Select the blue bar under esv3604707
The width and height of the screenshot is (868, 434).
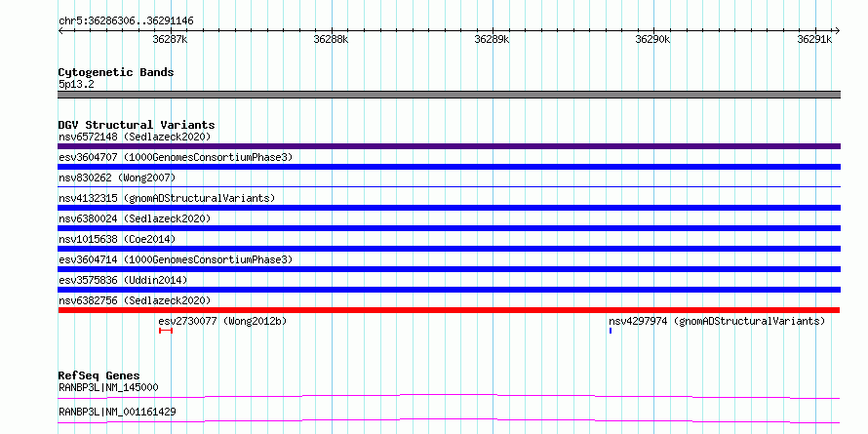click(449, 167)
